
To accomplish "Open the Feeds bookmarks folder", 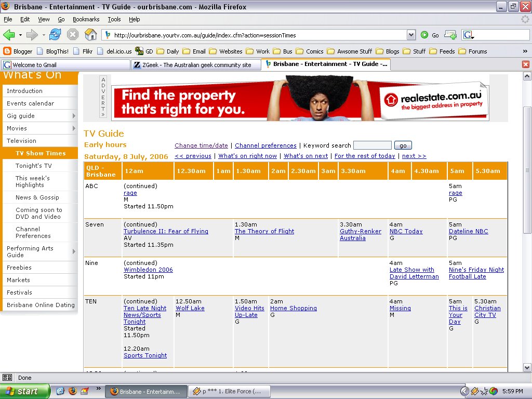I will pos(442,51).
